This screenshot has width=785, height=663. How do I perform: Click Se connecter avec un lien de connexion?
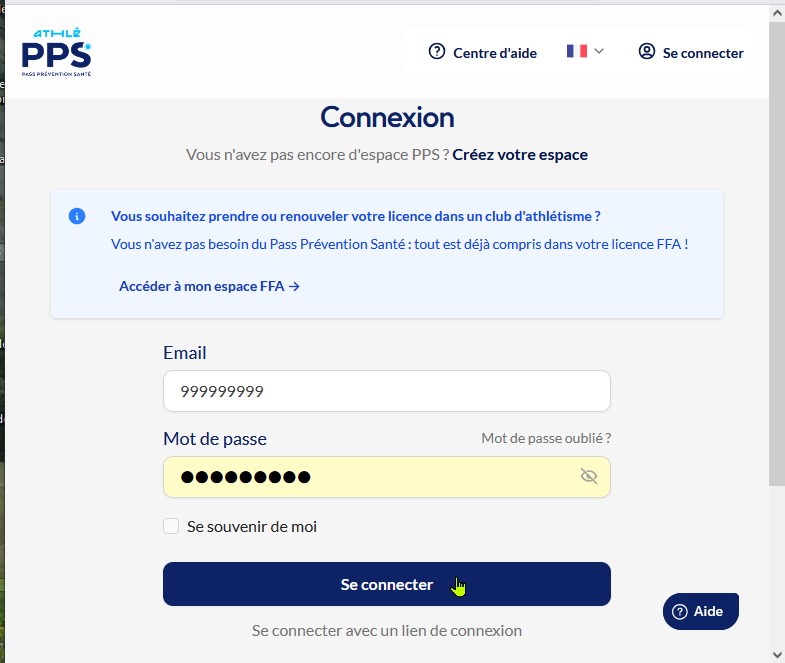point(386,630)
